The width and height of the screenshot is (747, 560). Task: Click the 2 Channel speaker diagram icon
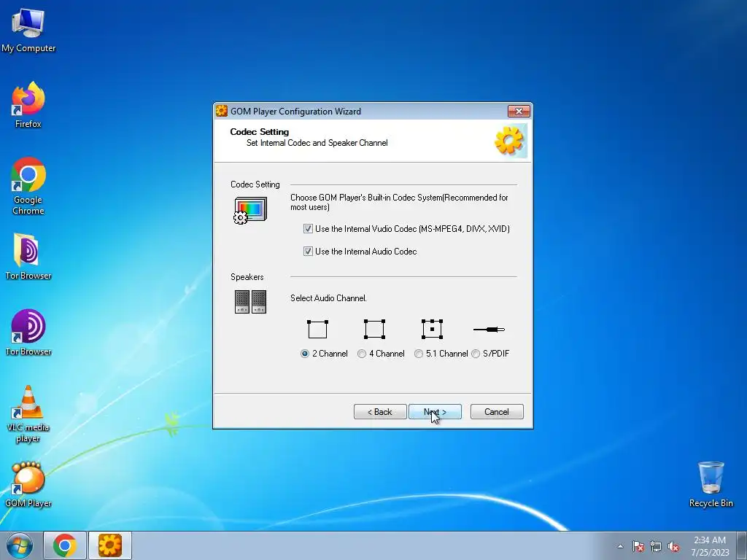point(317,329)
